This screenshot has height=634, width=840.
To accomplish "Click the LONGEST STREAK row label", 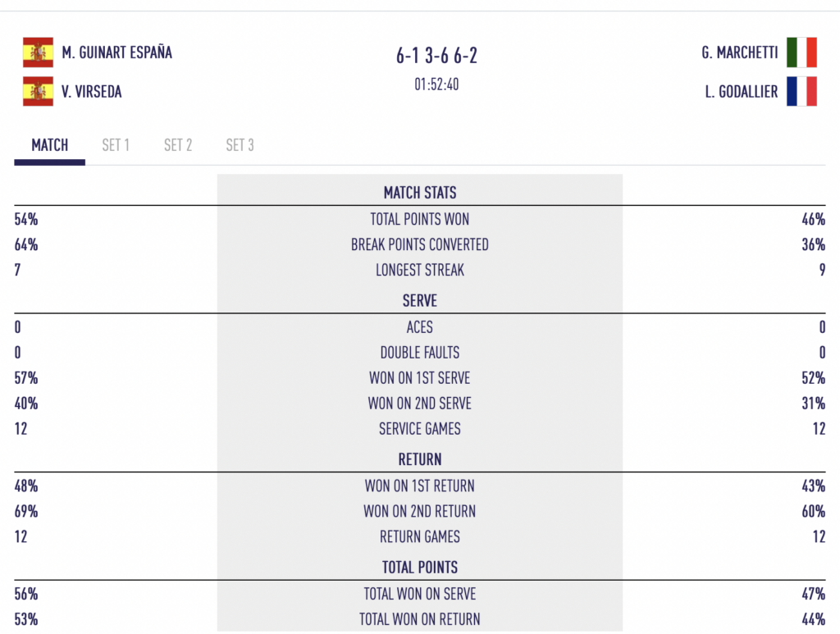I will [x=420, y=270].
